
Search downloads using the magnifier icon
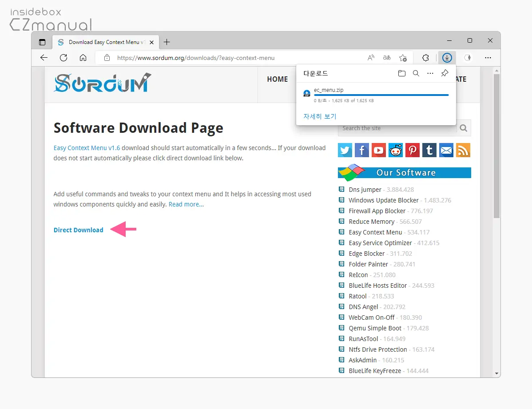[416, 73]
